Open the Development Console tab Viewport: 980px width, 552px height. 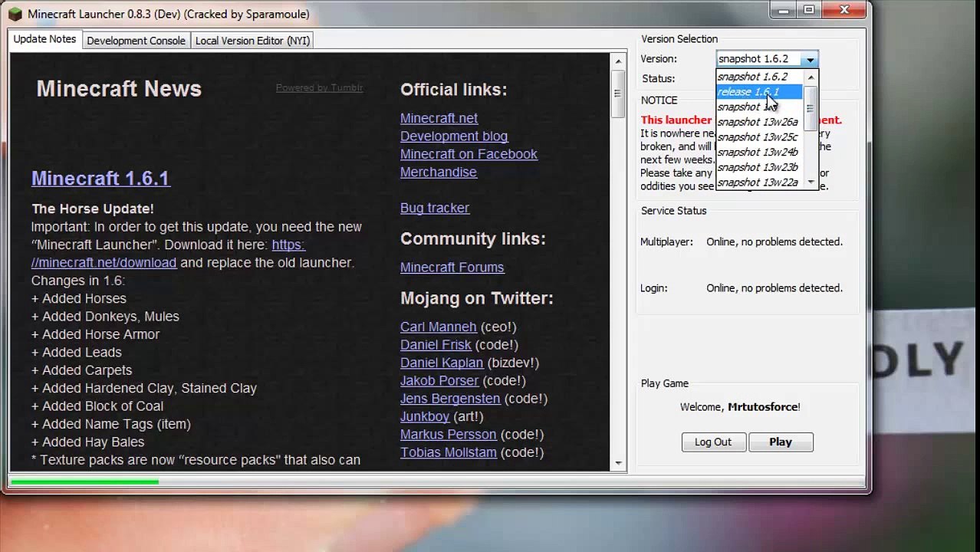pyautogui.click(x=136, y=41)
